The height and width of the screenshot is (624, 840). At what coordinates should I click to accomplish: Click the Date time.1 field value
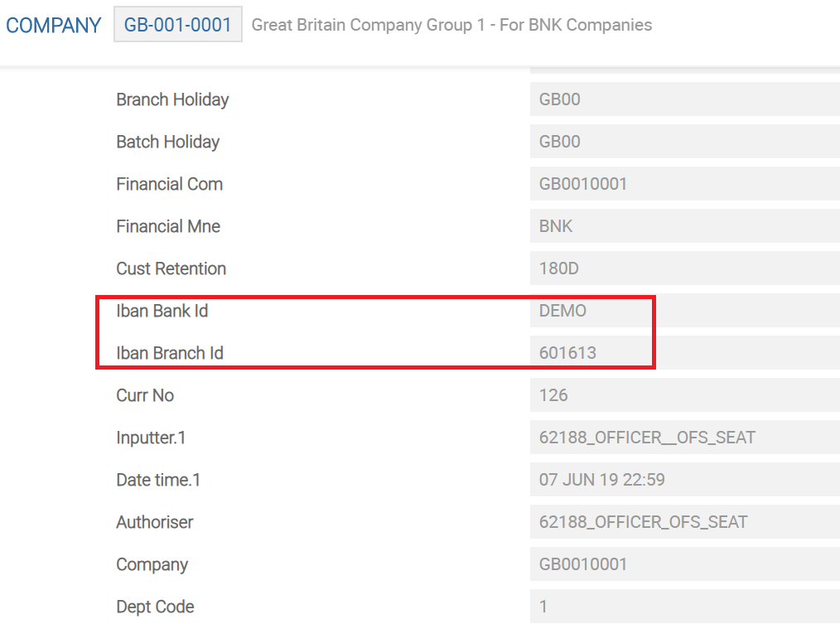tap(684, 480)
